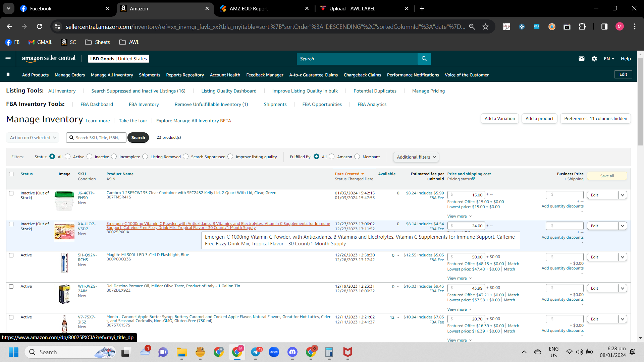Screen dimensions: 644x362
Task: Open the browser extensions puzzle icon
Action: 583,26
